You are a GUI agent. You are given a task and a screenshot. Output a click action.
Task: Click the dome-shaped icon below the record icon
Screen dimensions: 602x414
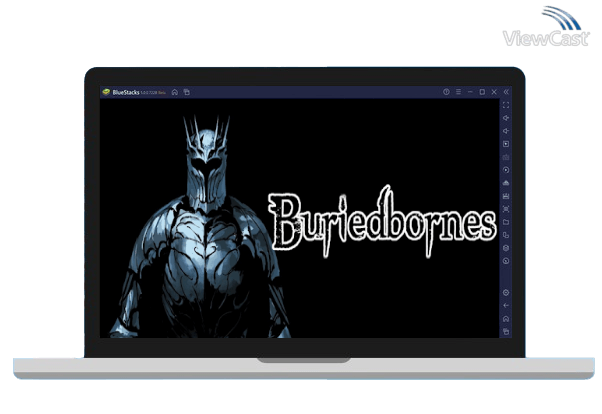click(506, 183)
